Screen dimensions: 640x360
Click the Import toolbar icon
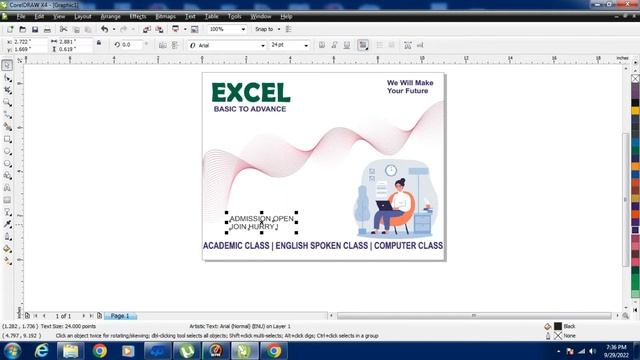coord(147,29)
